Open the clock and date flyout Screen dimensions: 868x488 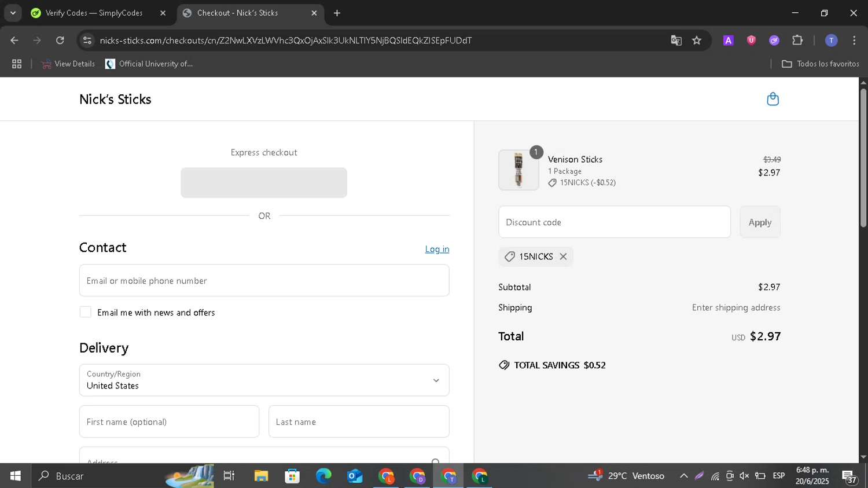812,476
